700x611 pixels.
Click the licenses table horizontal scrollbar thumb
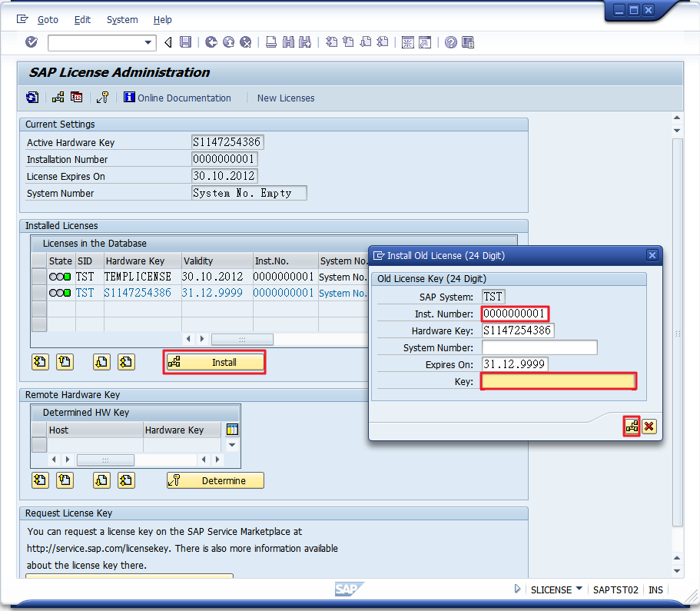(242, 339)
